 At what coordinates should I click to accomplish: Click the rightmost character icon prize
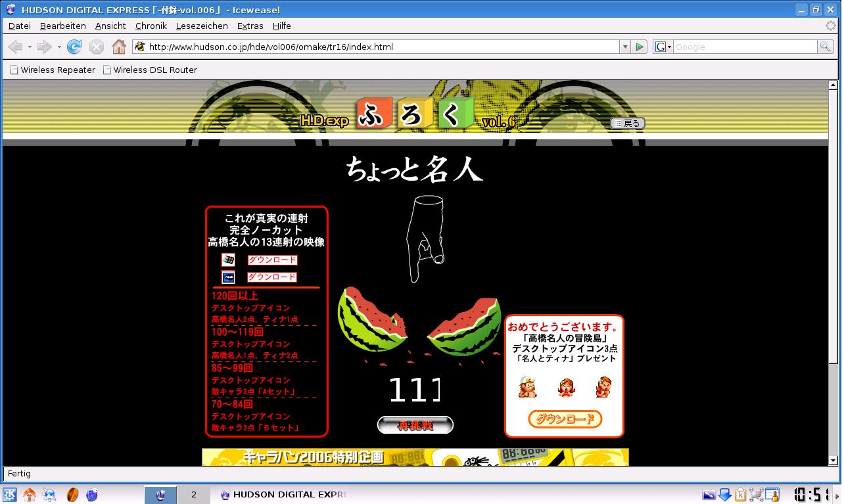pos(603,387)
